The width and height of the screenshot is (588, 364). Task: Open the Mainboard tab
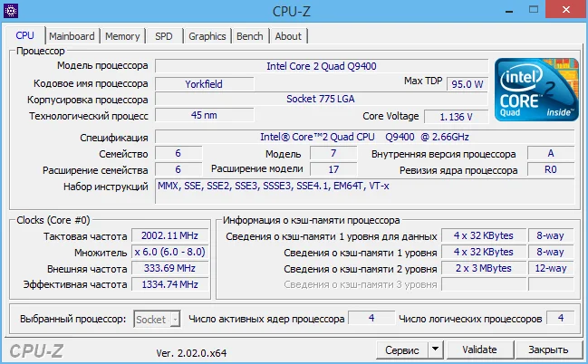(x=72, y=36)
